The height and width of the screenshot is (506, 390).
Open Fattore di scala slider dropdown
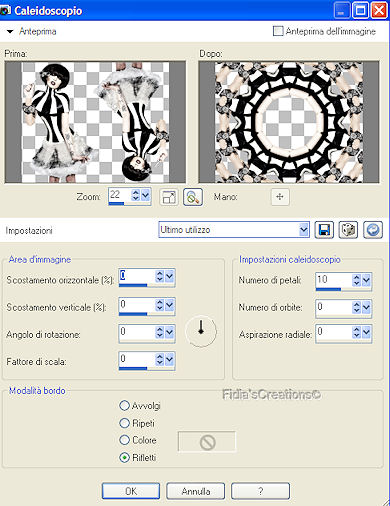[x=170, y=360]
